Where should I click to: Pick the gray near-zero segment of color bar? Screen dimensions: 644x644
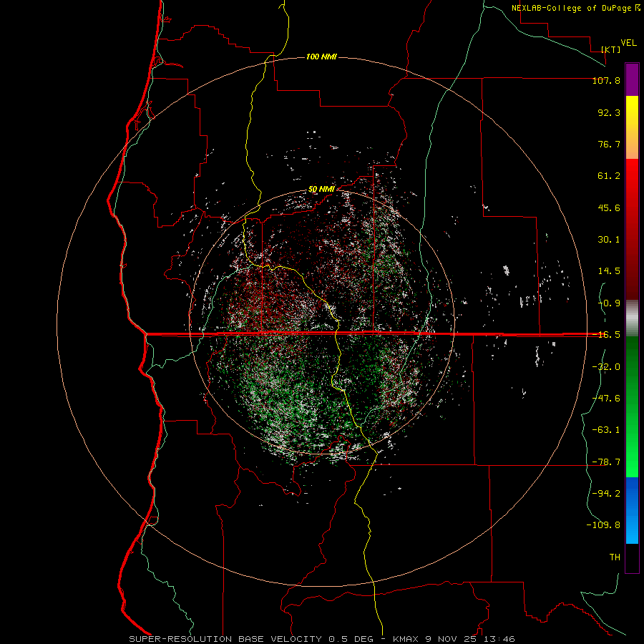[632, 318]
